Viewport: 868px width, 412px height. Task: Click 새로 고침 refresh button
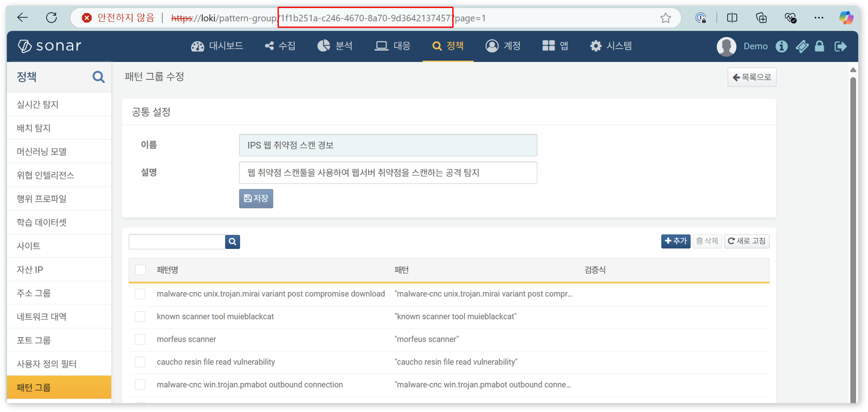pos(747,241)
